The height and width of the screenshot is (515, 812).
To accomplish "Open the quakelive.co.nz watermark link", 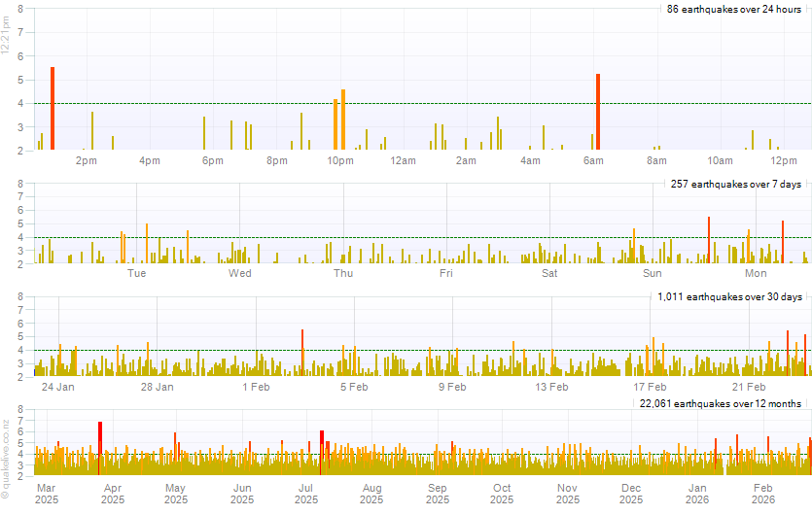I will click(6, 459).
